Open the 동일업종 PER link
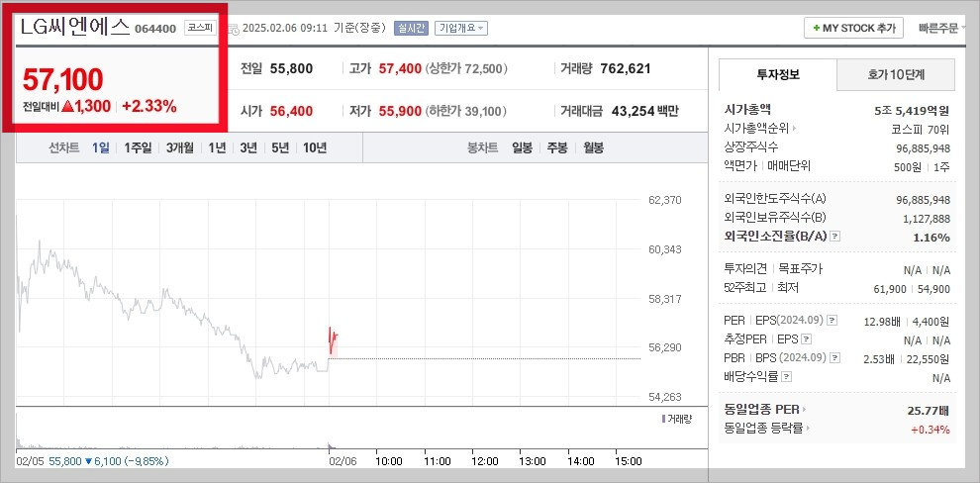The height and width of the screenshot is (483, 980). click(x=762, y=410)
